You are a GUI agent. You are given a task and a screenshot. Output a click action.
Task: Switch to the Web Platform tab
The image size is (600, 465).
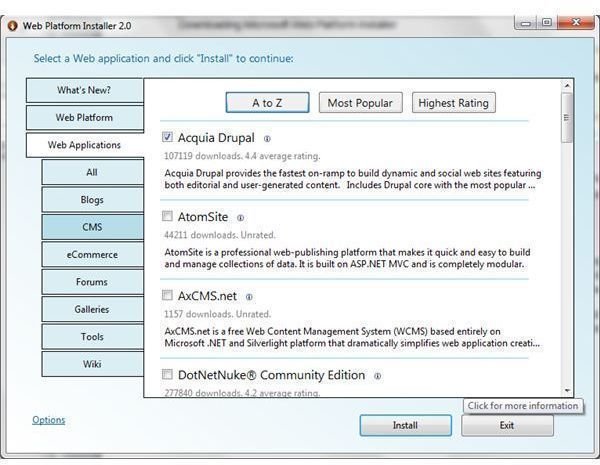(85, 117)
